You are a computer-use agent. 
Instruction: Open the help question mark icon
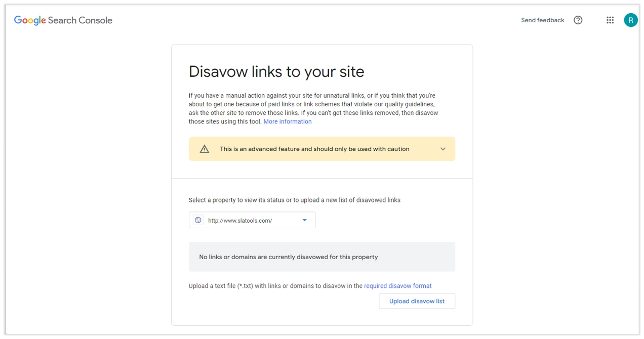[578, 20]
